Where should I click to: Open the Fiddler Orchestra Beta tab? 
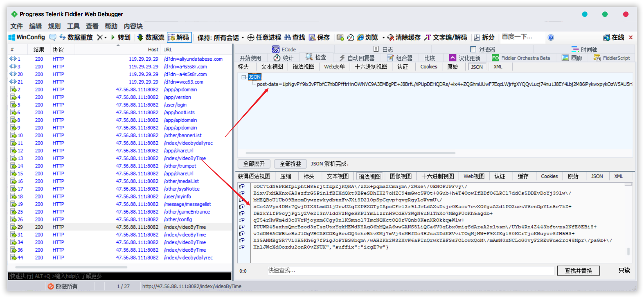tap(521, 58)
